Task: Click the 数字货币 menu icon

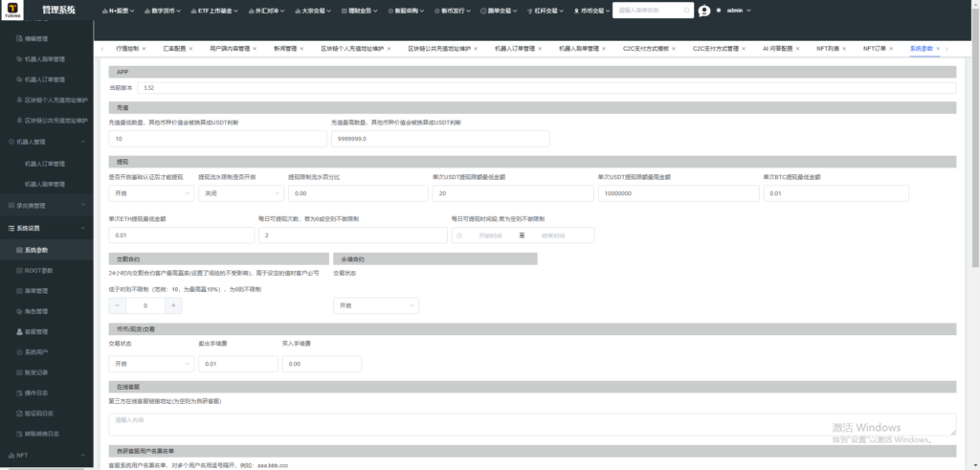Action: coord(147,11)
